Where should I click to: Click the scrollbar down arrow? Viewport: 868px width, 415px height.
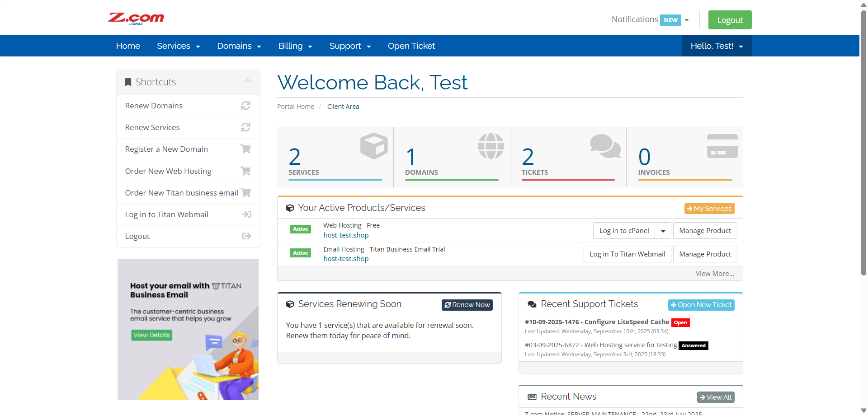coord(863,410)
